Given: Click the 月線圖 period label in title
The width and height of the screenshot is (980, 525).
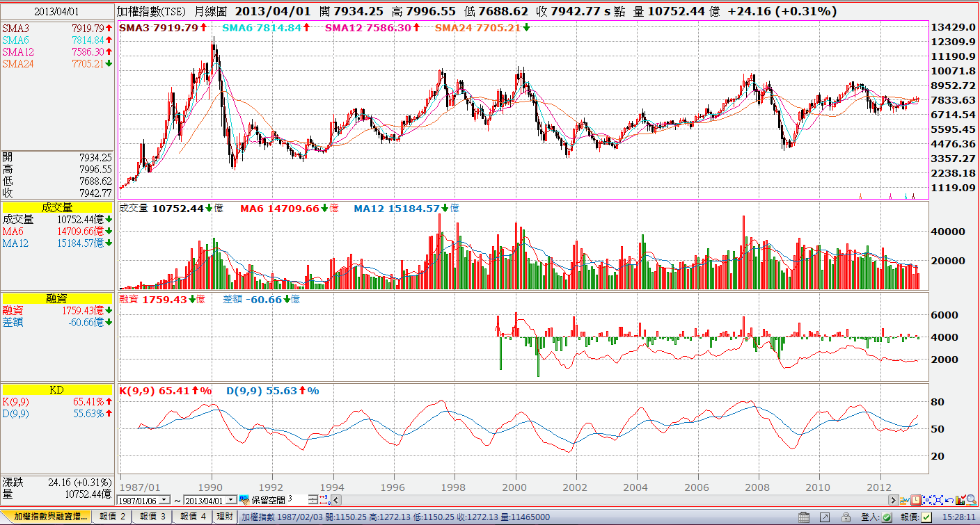Looking at the screenshot, I should click(x=211, y=12).
